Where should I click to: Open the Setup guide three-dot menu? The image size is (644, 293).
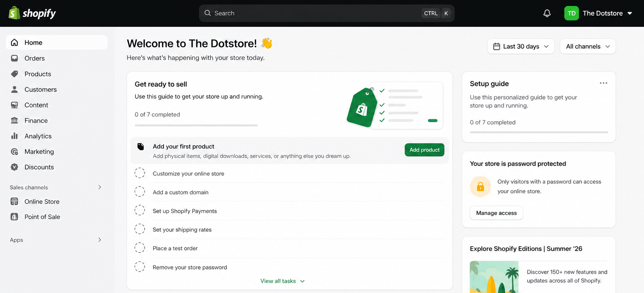click(603, 83)
